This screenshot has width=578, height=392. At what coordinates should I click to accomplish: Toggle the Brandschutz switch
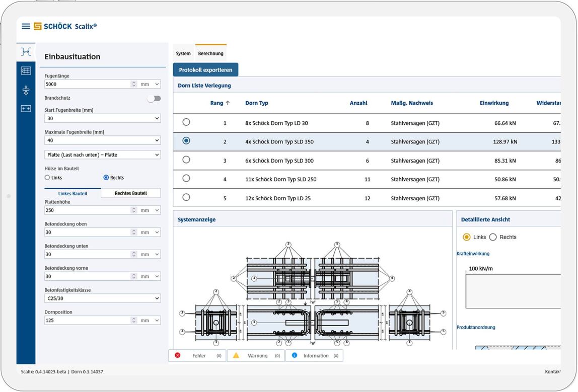(x=154, y=98)
